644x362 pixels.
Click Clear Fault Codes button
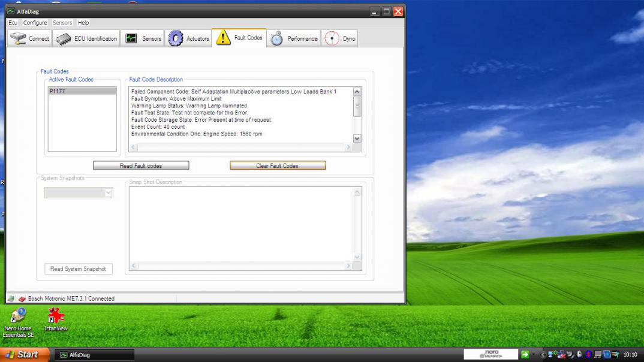click(278, 165)
